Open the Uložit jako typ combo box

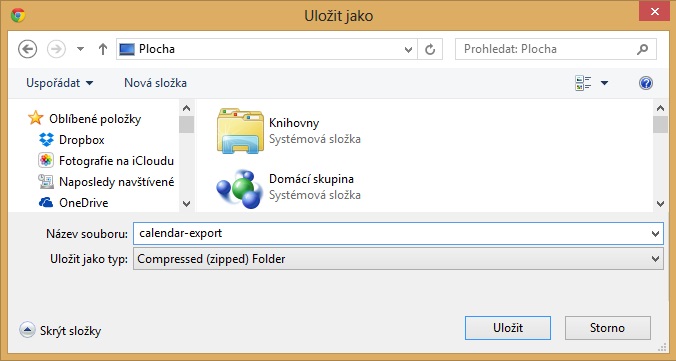click(x=398, y=259)
